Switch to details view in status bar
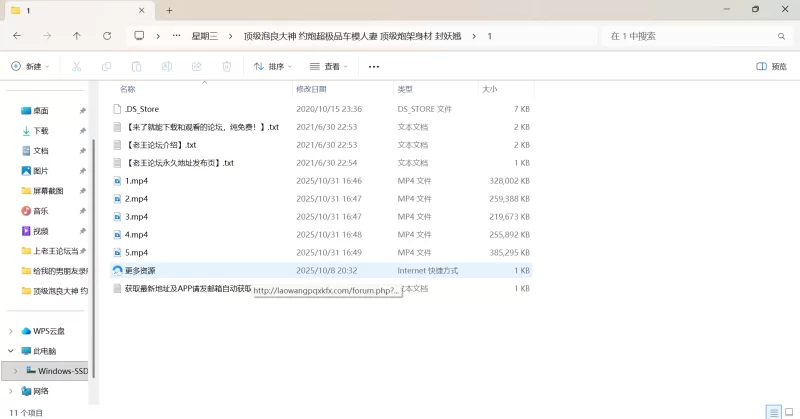 coord(772,412)
